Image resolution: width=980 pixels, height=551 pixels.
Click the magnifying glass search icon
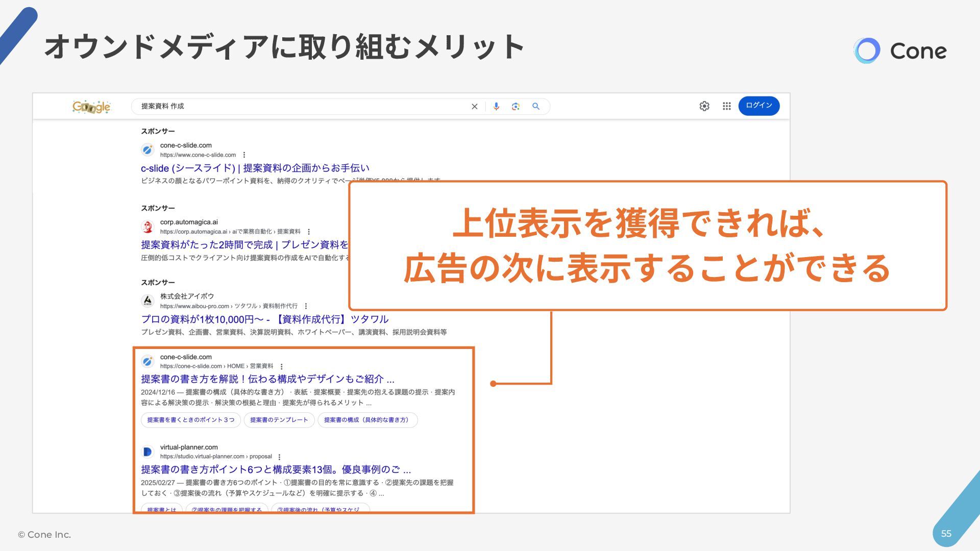click(536, 106)
